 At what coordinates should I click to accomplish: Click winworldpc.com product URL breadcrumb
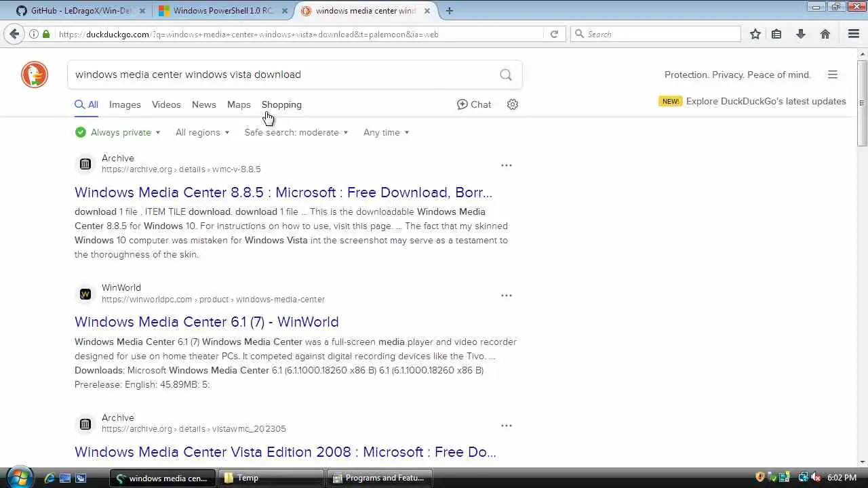coord(213,300)
